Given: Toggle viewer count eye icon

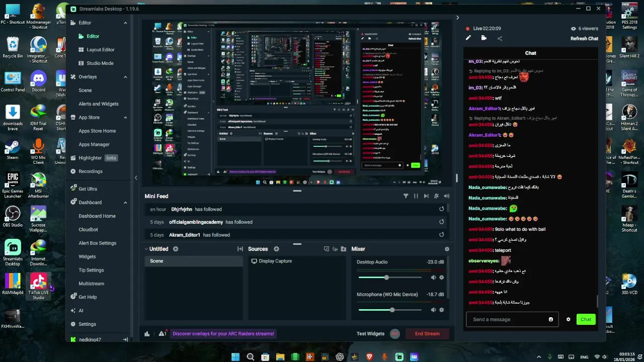Looking at the screenshot, I should pyautogui.click(x=573, y=29).
